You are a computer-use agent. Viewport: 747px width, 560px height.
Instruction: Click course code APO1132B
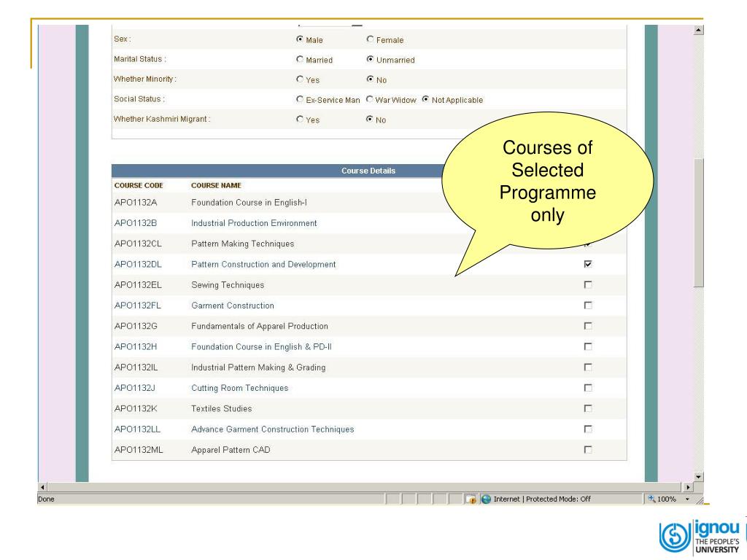click(x=135, y=223)
